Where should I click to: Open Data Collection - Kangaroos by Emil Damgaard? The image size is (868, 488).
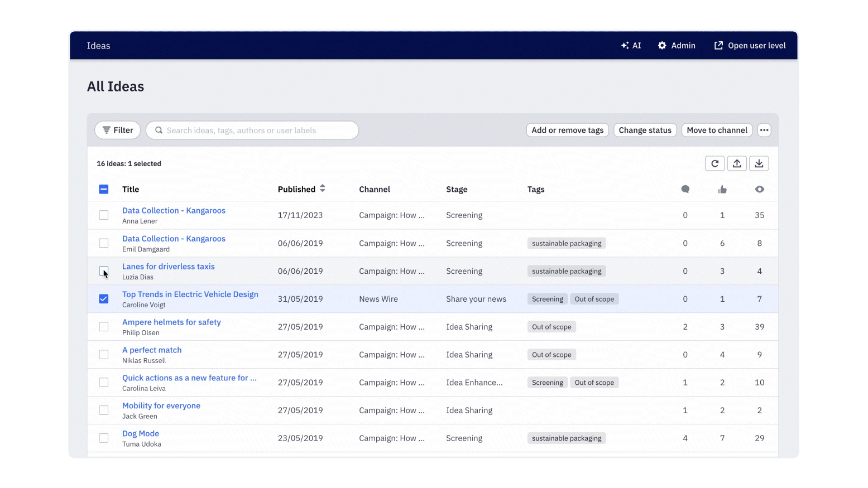point(174,238)
